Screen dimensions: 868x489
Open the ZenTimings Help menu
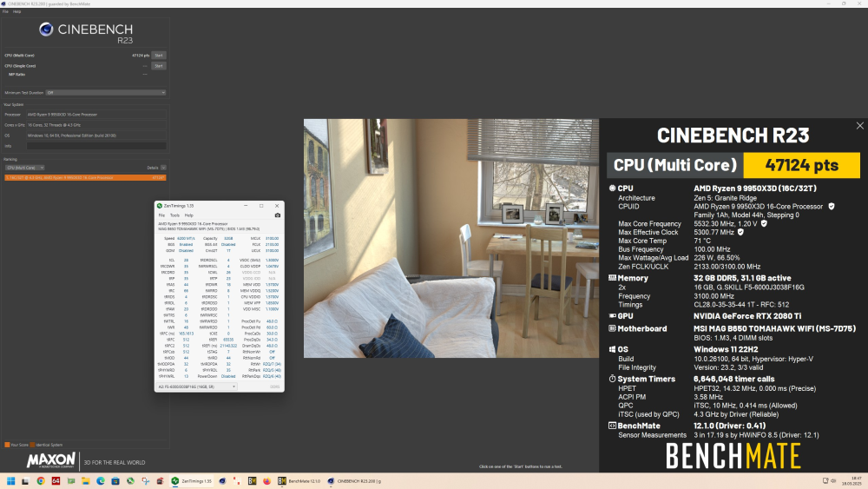187,215
